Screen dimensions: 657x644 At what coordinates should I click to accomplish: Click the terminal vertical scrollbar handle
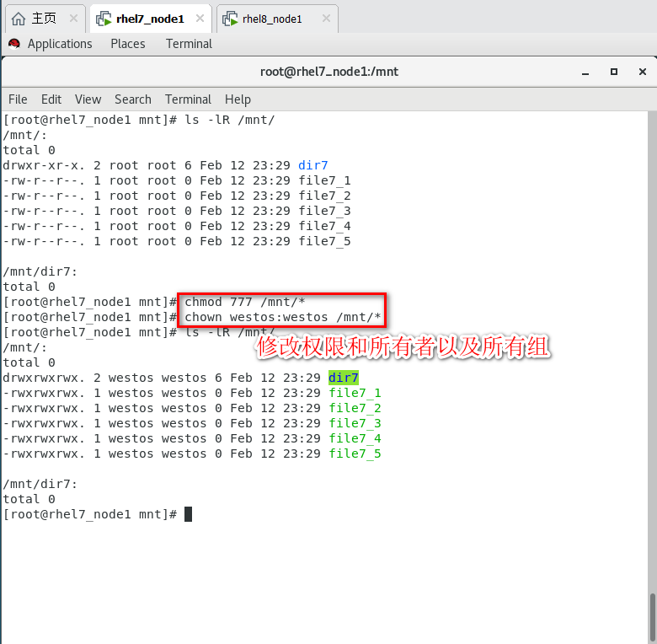[x=653, y=618]
